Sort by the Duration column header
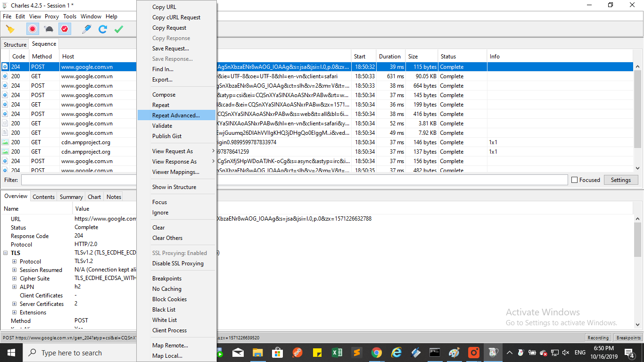 coord(391,57)
